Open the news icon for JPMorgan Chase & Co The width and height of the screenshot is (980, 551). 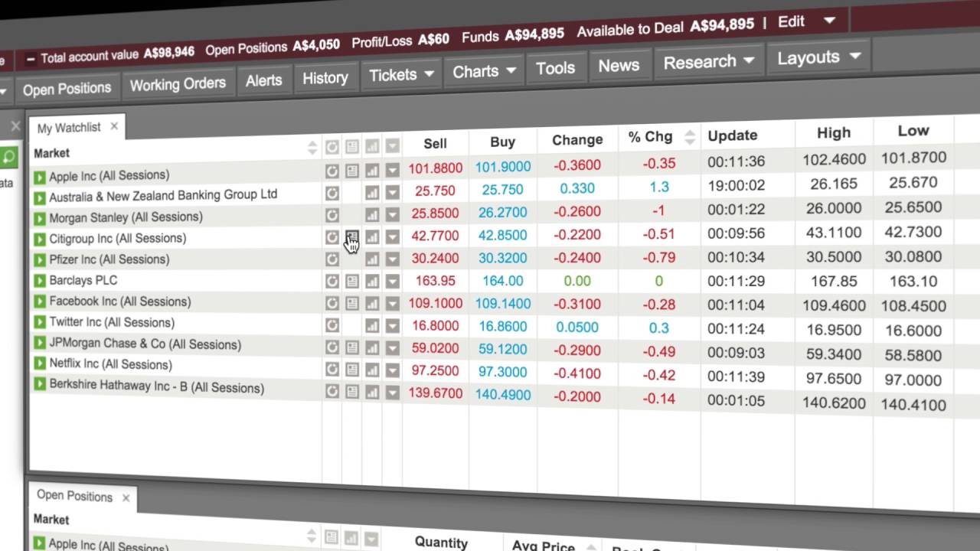click(x=351, y=347)
